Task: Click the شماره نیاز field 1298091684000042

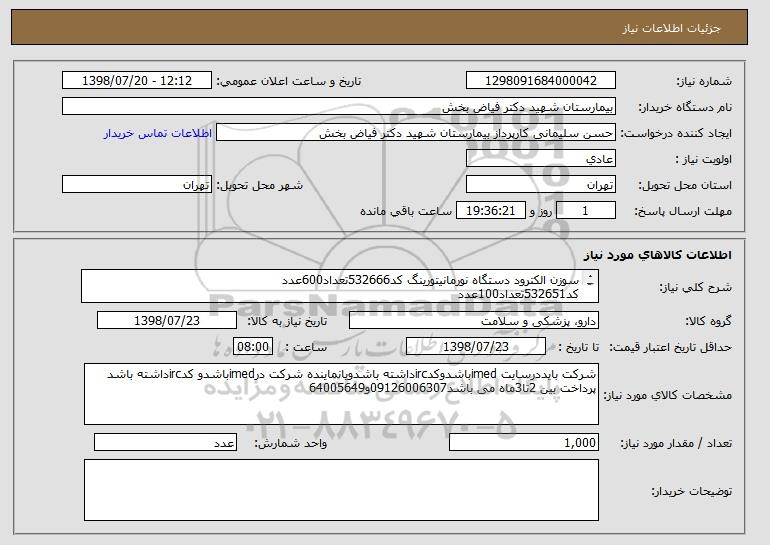Action: point(541,81)
